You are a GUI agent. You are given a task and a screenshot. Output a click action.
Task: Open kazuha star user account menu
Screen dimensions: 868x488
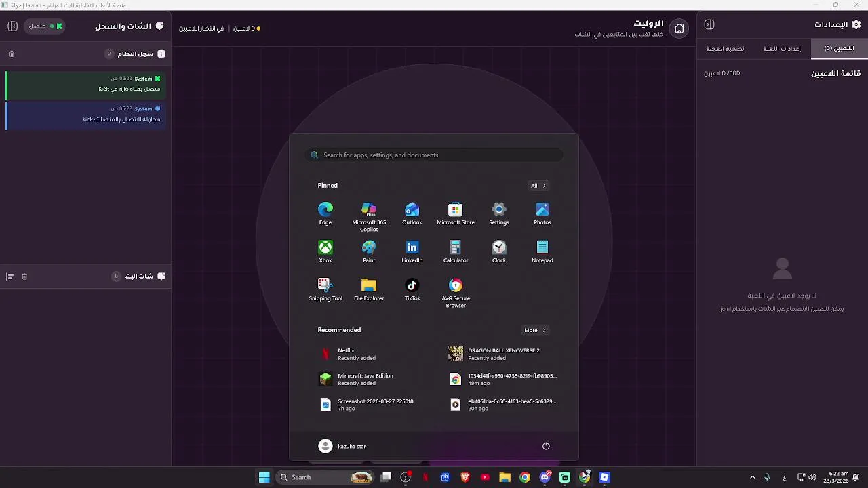pyautogui.click(x=342, y=446)
